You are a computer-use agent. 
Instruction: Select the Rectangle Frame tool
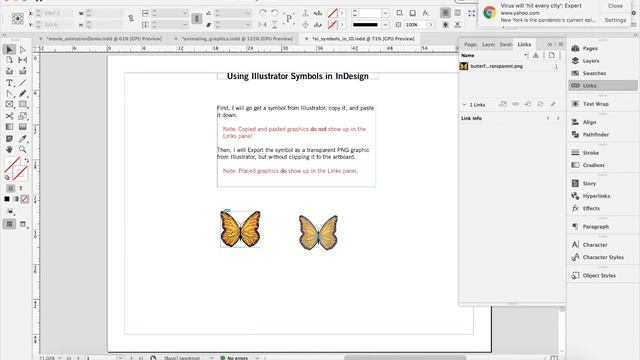pos(9,105)
